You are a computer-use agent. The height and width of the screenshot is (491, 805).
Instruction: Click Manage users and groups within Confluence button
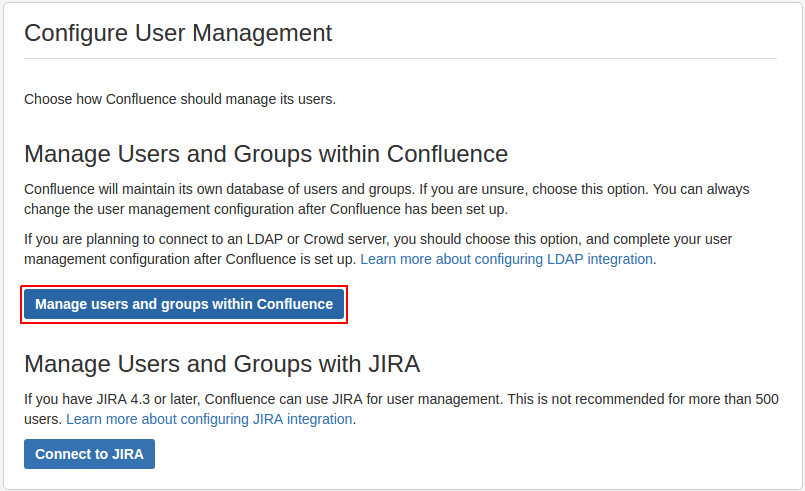(x=184, y=304)
